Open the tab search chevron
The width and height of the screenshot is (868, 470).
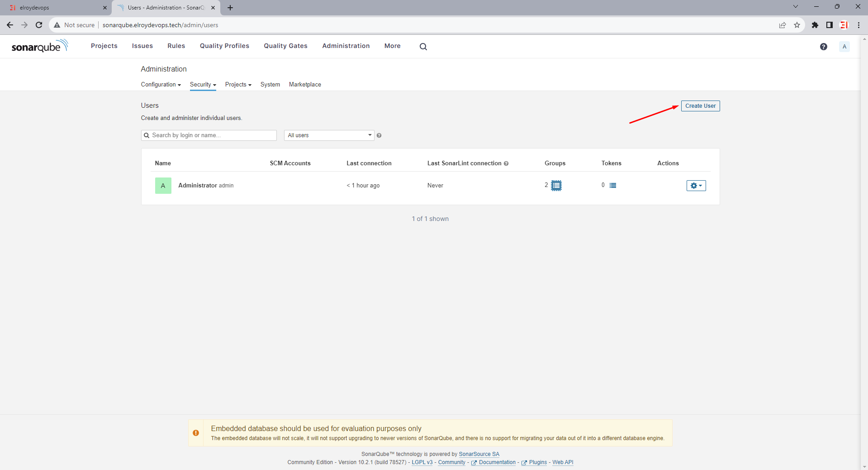pyautogui.click(x=795, y=6)
